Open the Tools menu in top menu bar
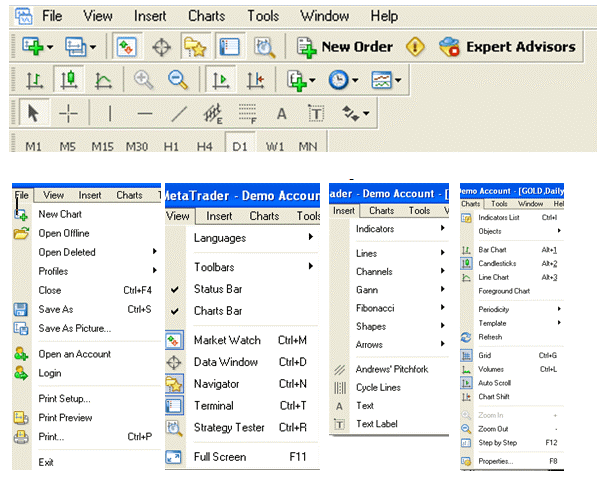 (263, 16)
